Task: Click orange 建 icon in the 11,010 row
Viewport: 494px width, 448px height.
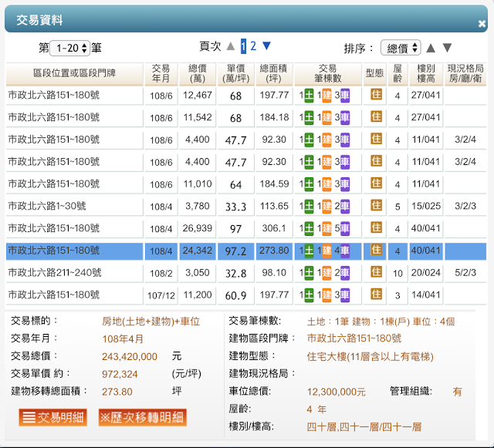Action: click(327, 184)
